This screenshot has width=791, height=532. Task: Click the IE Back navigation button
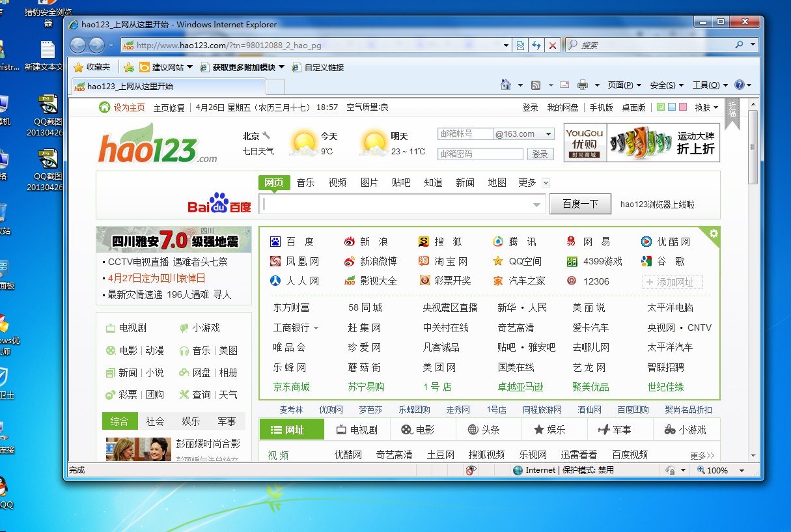click(x=77, y=45)
